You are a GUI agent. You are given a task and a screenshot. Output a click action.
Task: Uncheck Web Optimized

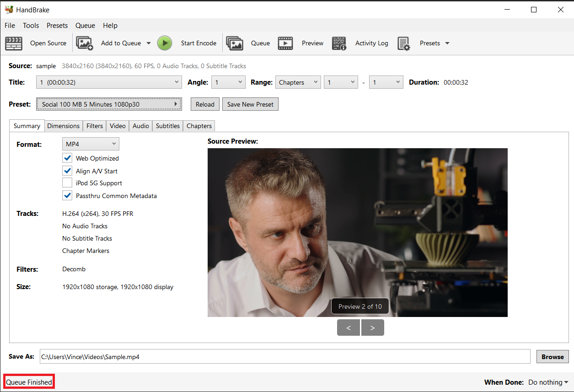point(67,158)
